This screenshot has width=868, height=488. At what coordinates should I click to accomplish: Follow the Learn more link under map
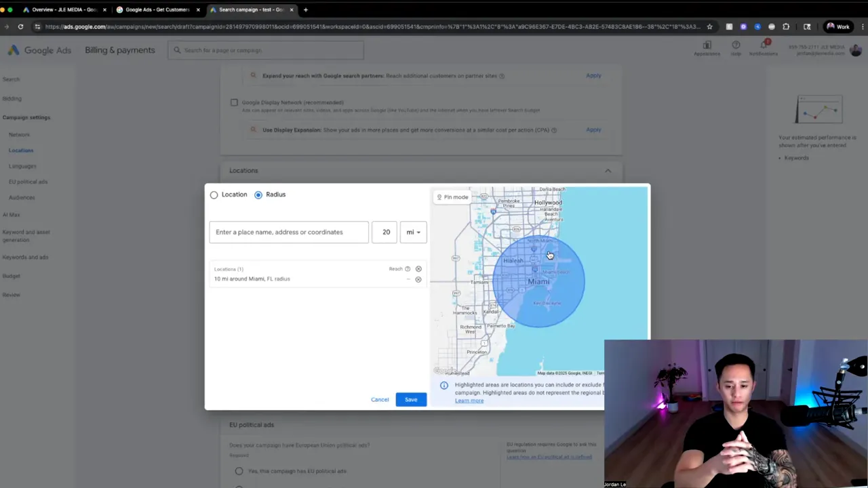click(x=469, y=401)
